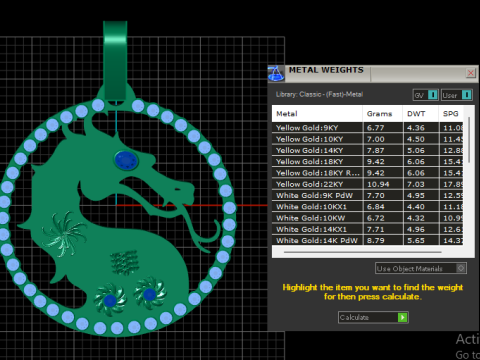The width and height of the screenshot is (480, 360).
Task: Click the metal table vertical scrollbar
Action: pos(469,140)
